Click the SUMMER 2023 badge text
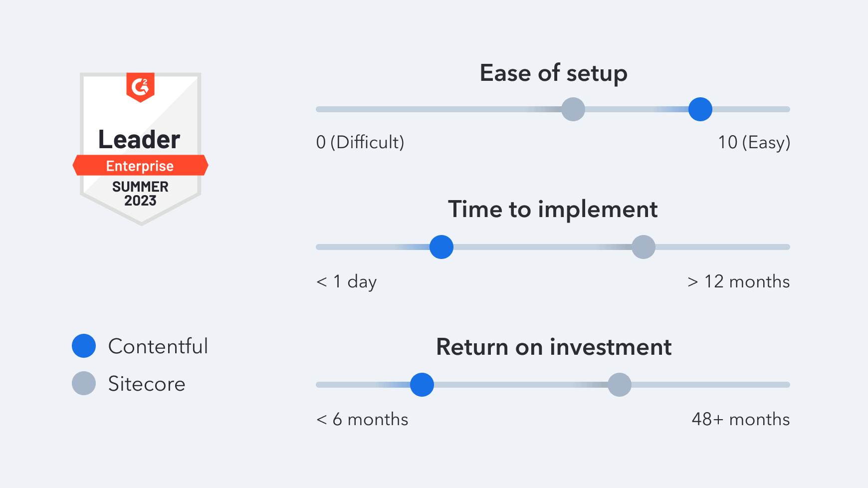Screen dimensions: 868x488 [140, 194]
